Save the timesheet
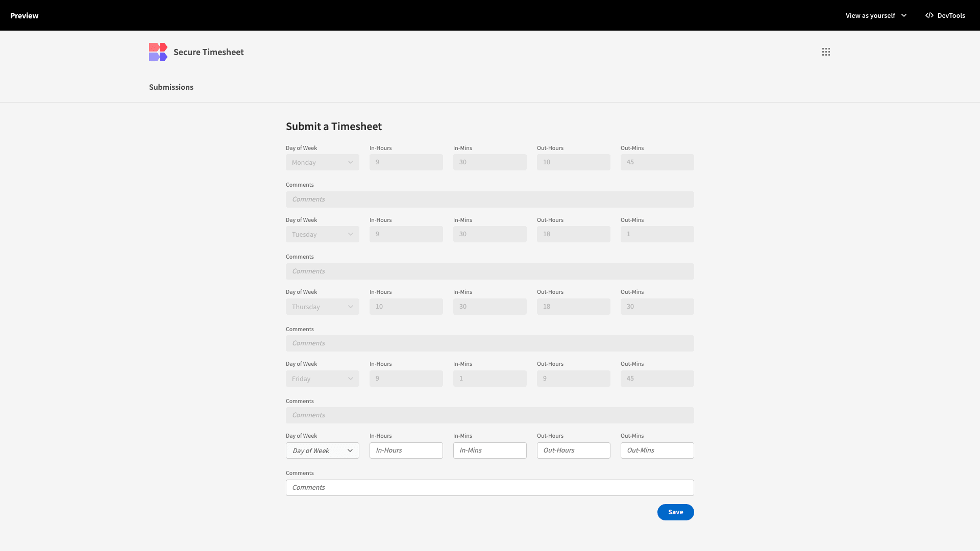The width and height of the screenshot is (980, 551). point(676,512)
